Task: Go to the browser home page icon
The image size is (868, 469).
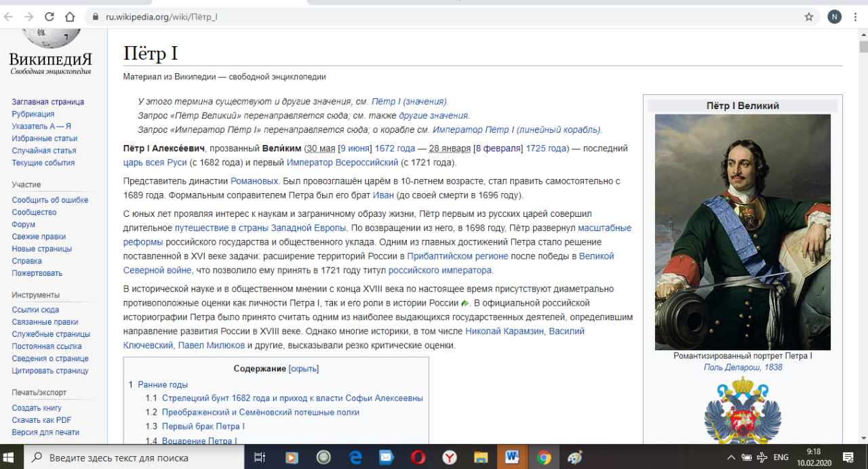Action: (70, 17)
